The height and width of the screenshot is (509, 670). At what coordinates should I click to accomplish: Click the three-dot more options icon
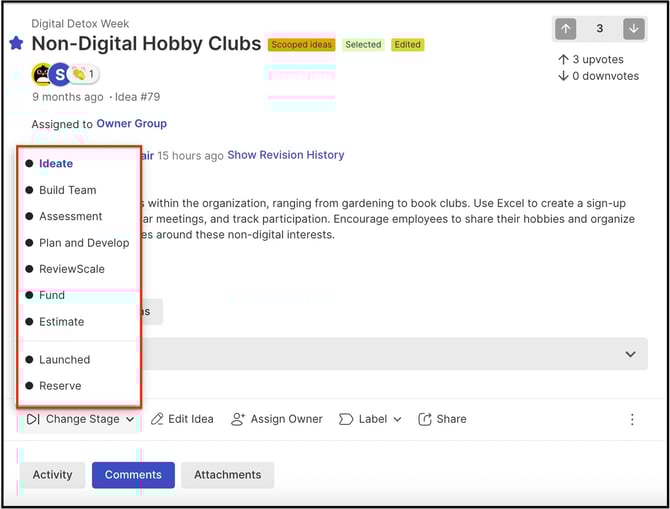[x=632, y=419]
